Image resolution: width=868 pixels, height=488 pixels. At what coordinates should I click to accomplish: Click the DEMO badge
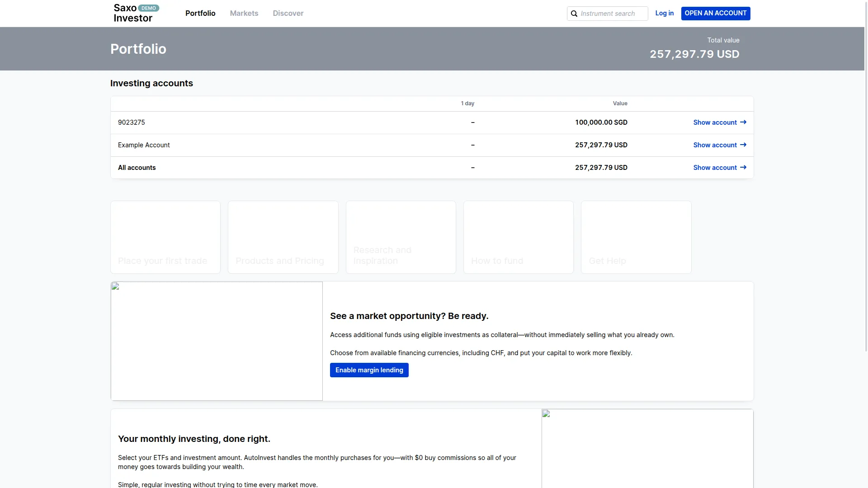[149, 8]
